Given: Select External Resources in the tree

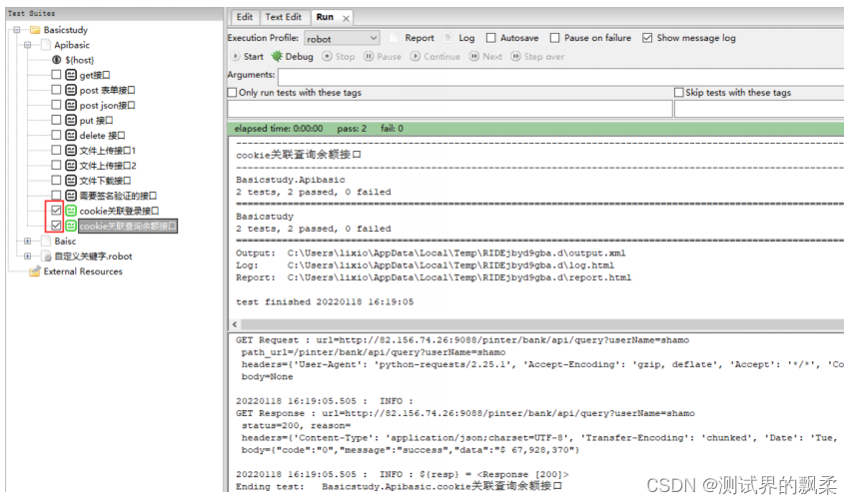Looking at the screenshot, I should click(83, 271).
